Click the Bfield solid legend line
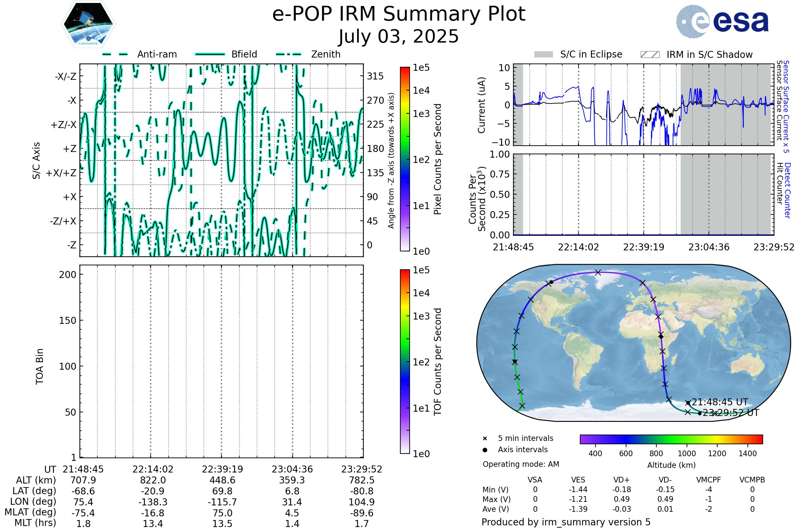Image resolution: width=798 pixels, height=532 pixels. click(210, 54)
